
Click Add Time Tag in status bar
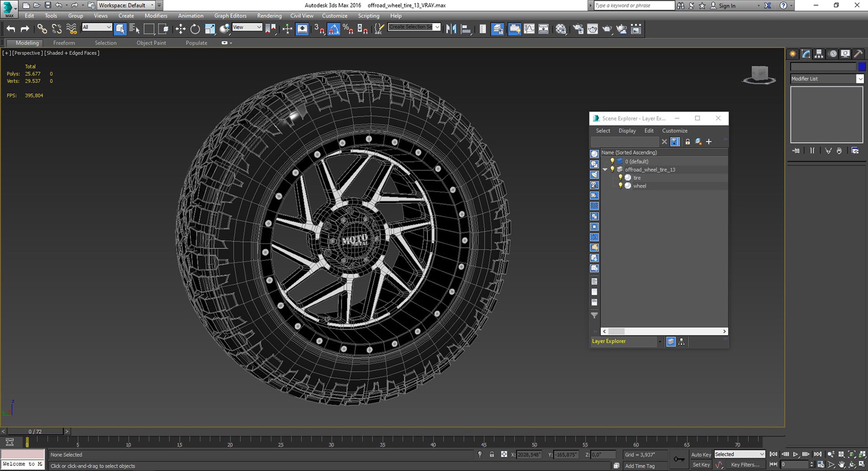point(640,466)
